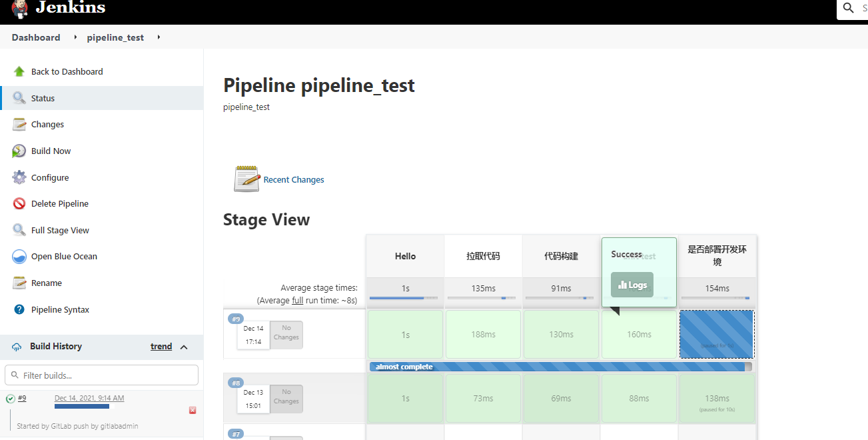Cancel build #9 with the red X icon
Screen dimensions: 868x440
tap(193, 410)
